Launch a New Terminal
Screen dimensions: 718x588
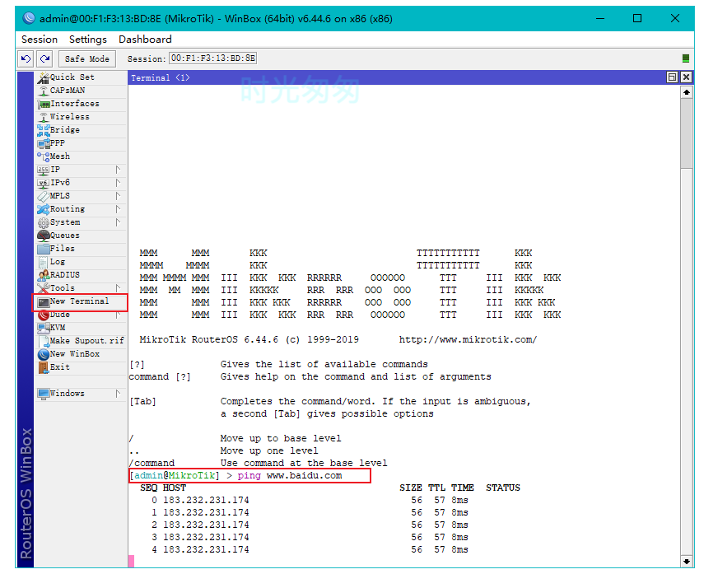(x=81, y=301)
